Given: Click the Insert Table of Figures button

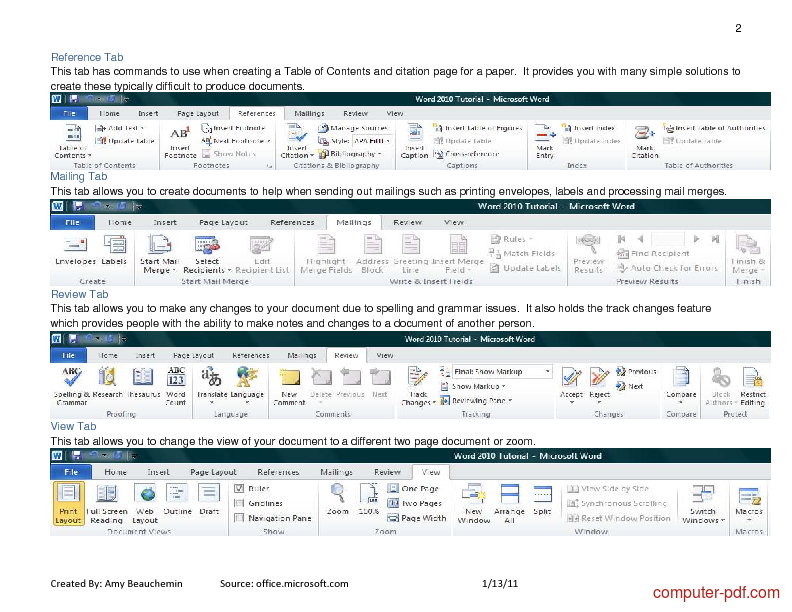Looking at the screenshot, I should click(477, 128).
